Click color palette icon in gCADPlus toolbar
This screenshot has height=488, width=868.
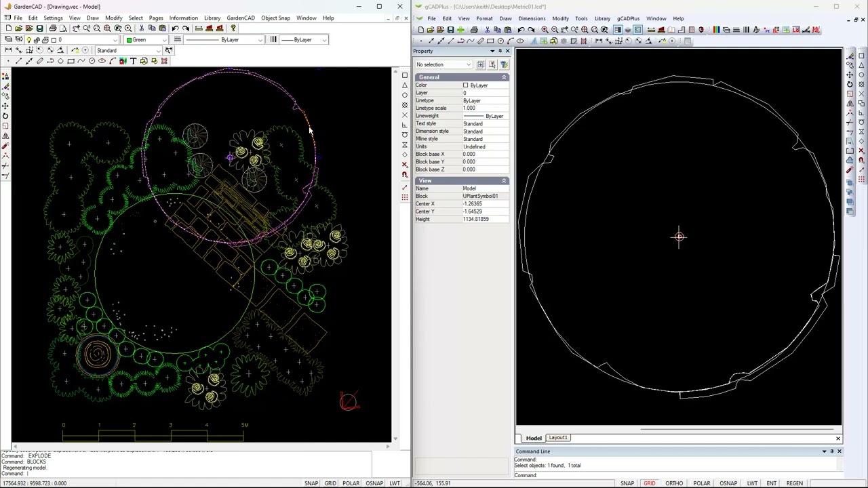[x=716, y=30]
